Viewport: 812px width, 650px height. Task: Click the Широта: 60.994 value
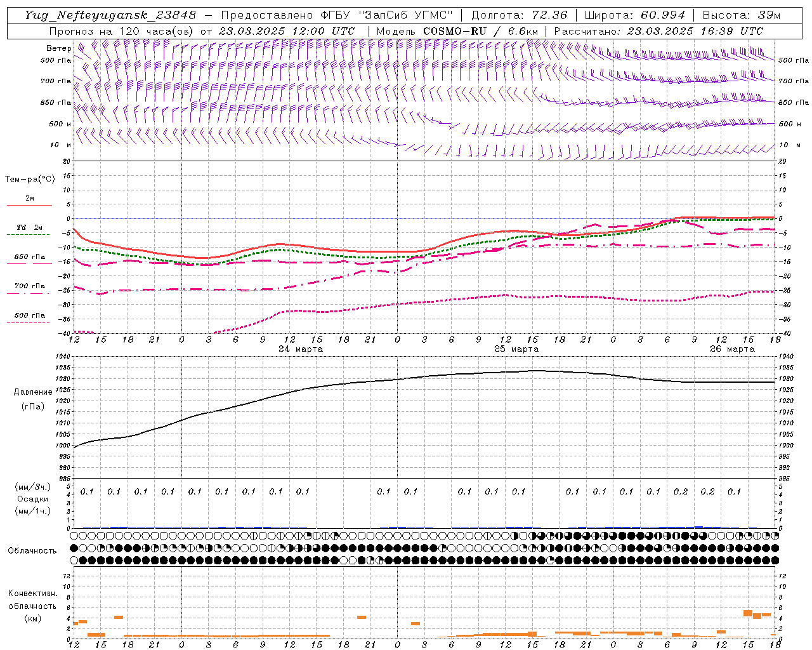(x=634, y=15)
